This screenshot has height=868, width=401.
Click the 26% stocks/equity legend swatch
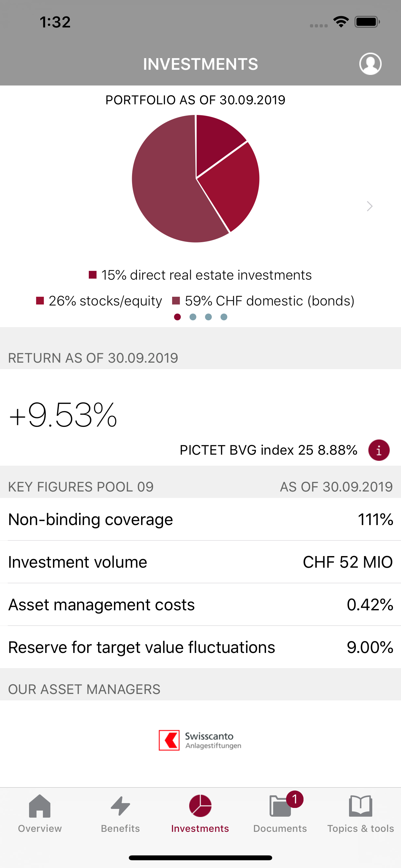(x=40, y=301)
